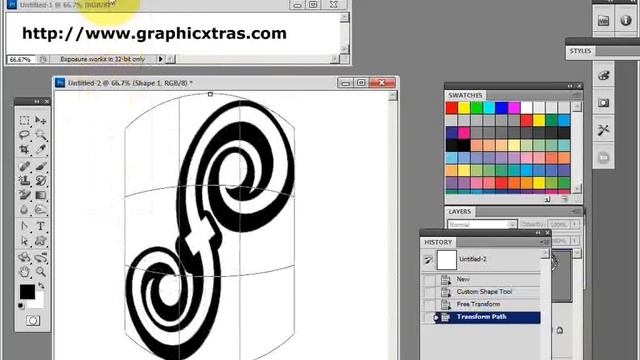The width and height of the screenshot is (640, 360).
Task: Select the Gradient tool
Action: click(x=40, y=195)
